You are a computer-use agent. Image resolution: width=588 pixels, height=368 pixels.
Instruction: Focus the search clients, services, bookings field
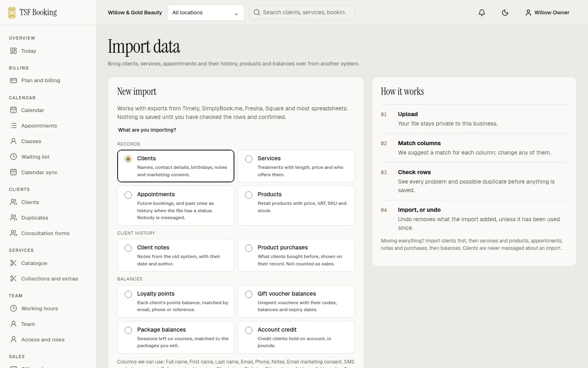pyautogui.click(x=302, y=12)
